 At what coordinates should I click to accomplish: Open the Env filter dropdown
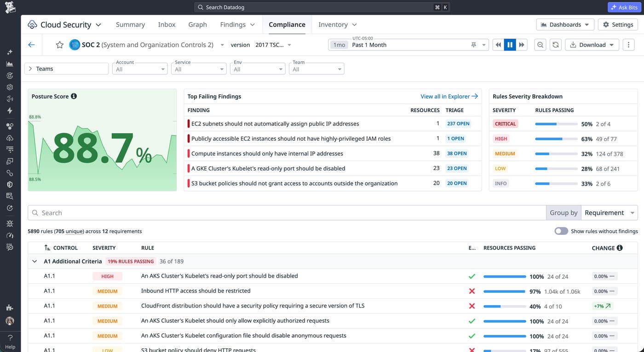coord(258,68)
